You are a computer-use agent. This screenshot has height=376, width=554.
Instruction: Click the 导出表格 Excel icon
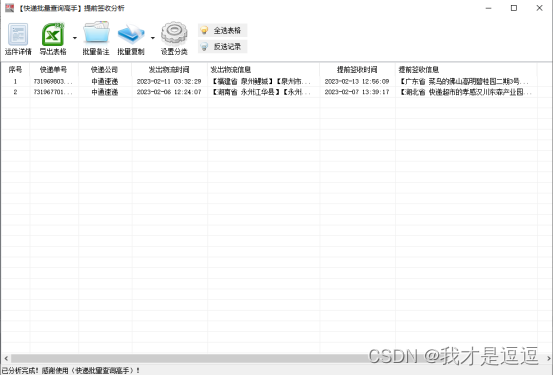[x=53, y=35]
